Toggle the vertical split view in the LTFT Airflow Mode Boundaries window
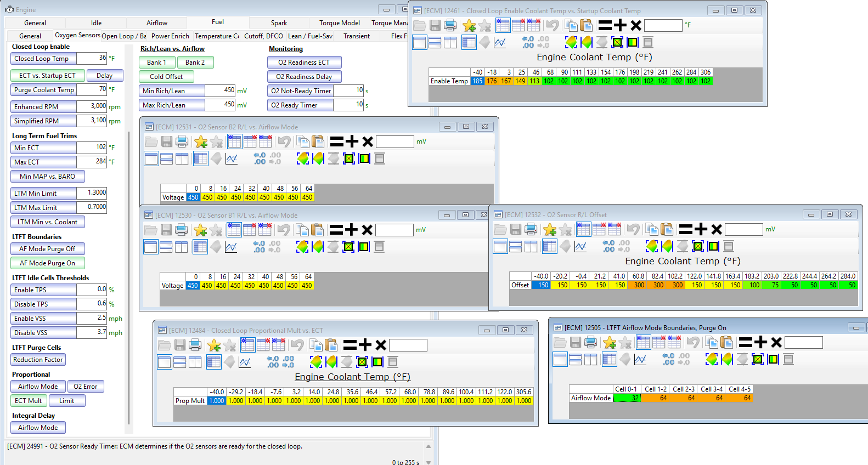 [x=591, y=360]
